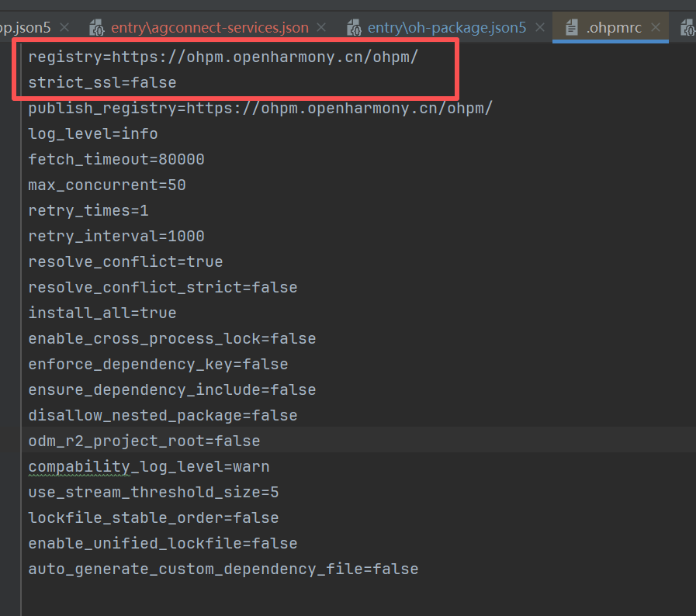Image resolution: width=696 pixels, height=616 pixels.
Task: Close the agconnect-services.json tab
Action: pos(324,28)
